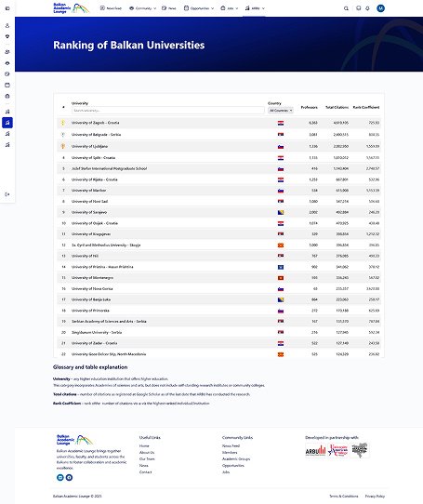The height and width of the screenshot is (504, 423).
Task: Open News Feed link in Community Links
Action: (231, 445)
